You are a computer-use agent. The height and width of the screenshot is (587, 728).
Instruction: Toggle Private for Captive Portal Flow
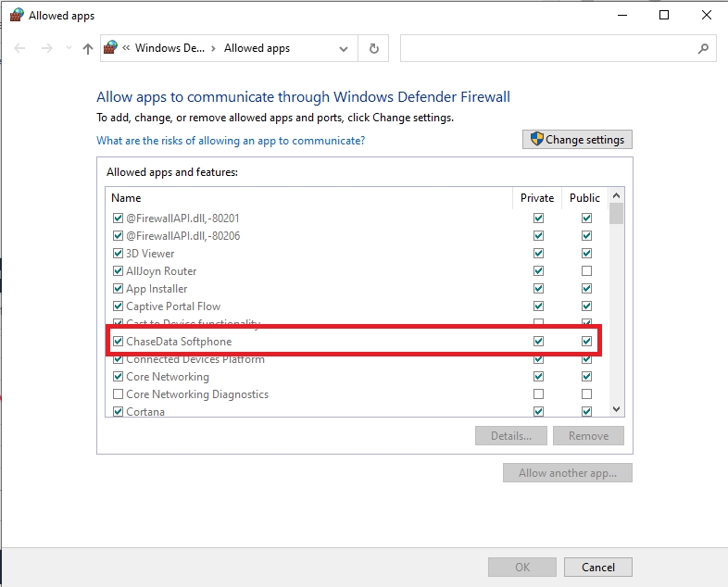point(538,306)
